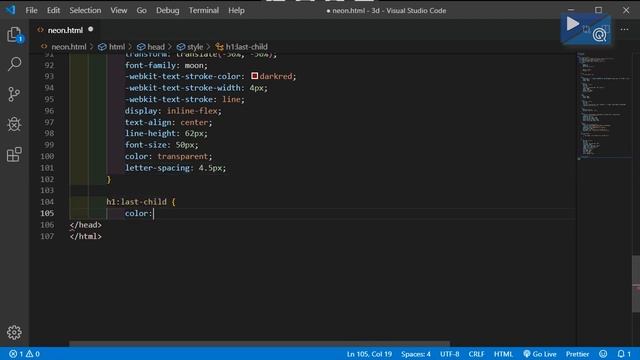Open the Terminal menu

[x=204, y=11]
